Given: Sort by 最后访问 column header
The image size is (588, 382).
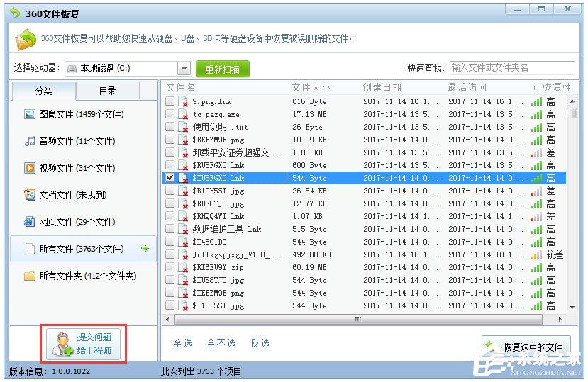Looking at the screenshot, I should click(x=467, y=87).
